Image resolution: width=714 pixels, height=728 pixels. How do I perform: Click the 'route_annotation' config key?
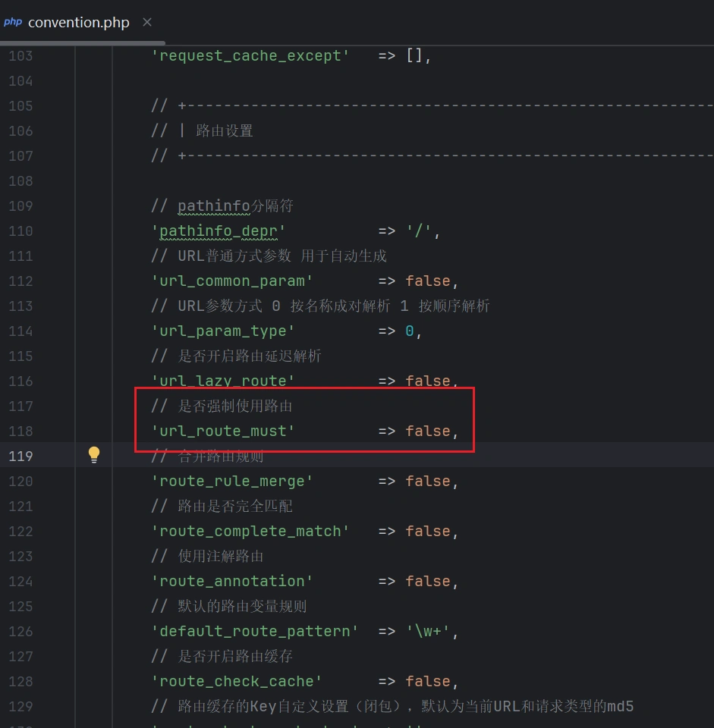tap(231, 581)
